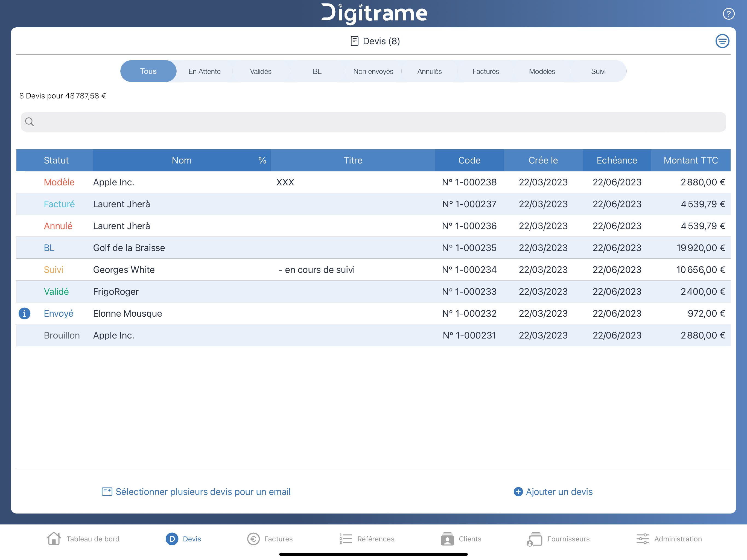Click code N° 1-000236

469,226
